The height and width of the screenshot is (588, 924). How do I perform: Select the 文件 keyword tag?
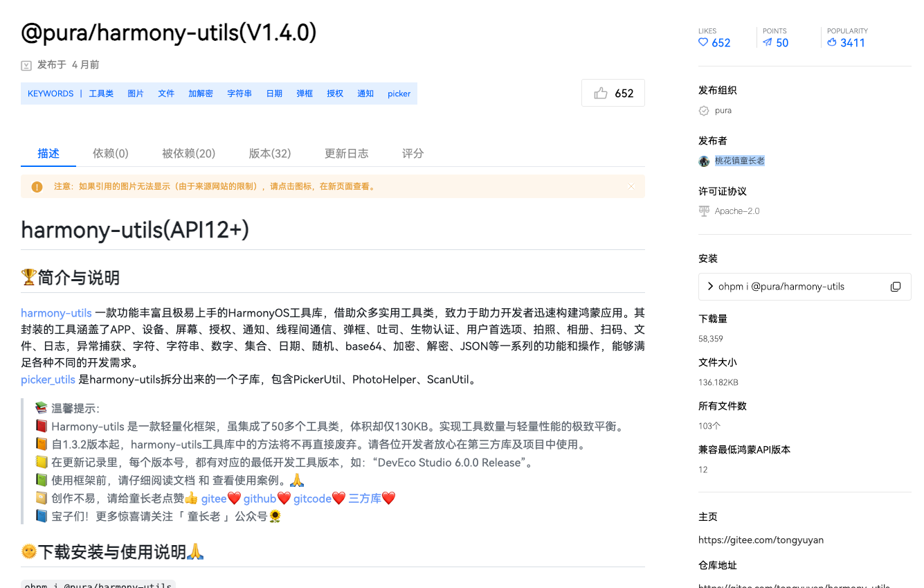(x=166, y=93)
